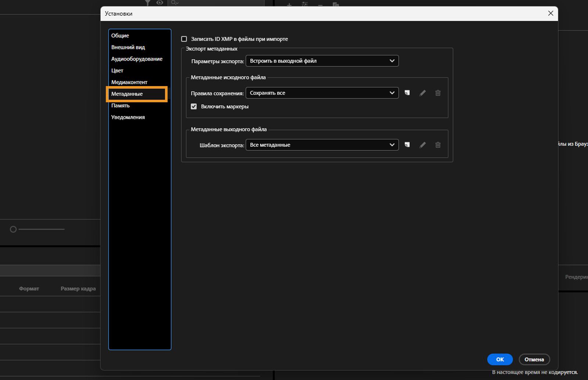588x380 pixels.
Task: Switch to the Общие settings category
Action: click(120, 36)
